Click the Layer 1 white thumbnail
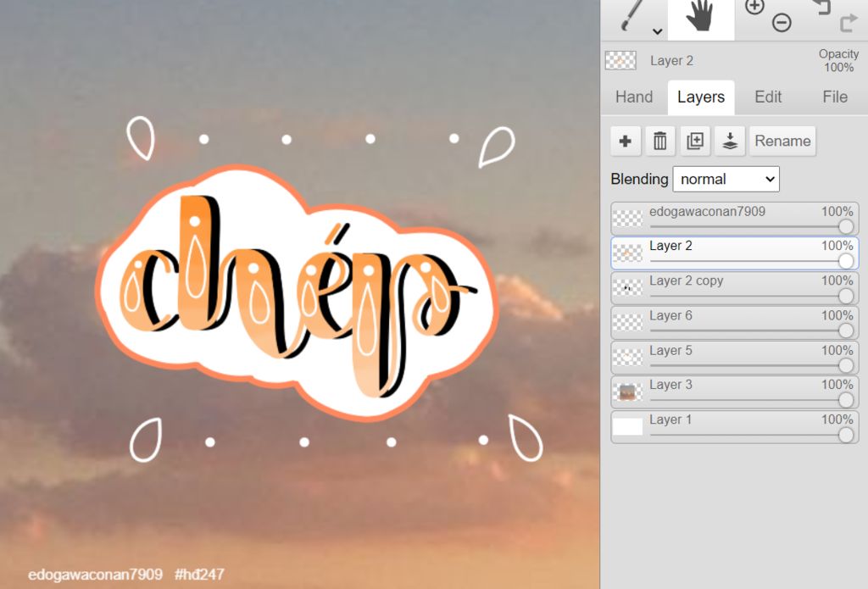This screenshot has height=589, width=868. (x=628, y=427)
